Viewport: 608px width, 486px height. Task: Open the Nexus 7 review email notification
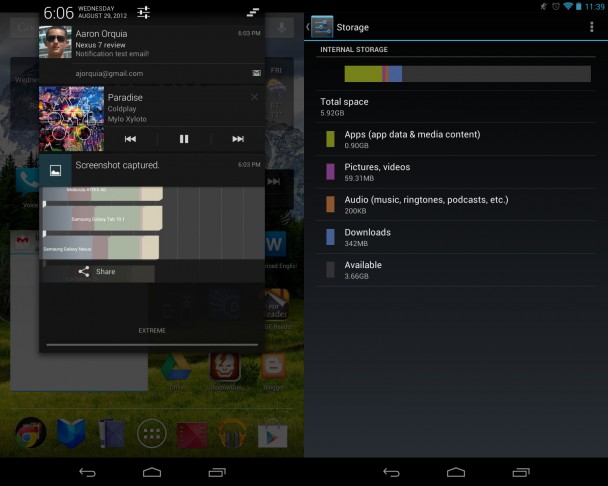click(x=152, y=42)
